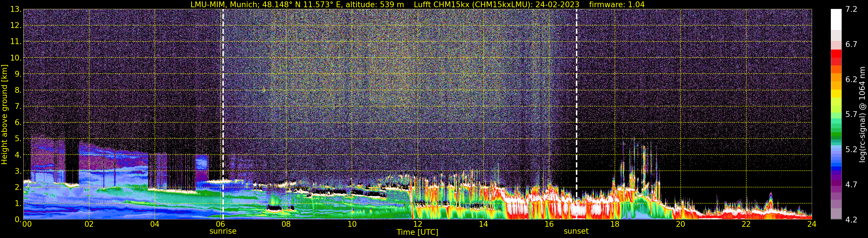This screenshot has width=868, height=238.
Task: Click the 5.2 colorbar tick label
Action: (x=851, y=149)
